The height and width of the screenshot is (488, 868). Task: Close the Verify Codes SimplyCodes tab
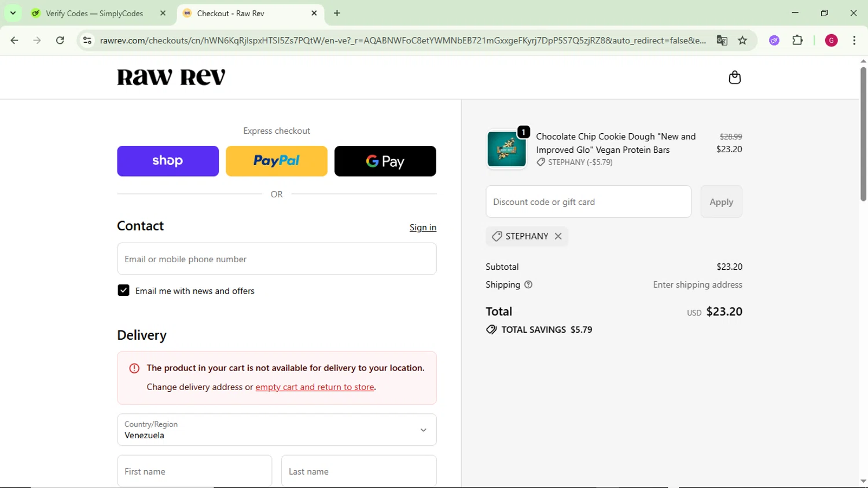tap(163, 13)
